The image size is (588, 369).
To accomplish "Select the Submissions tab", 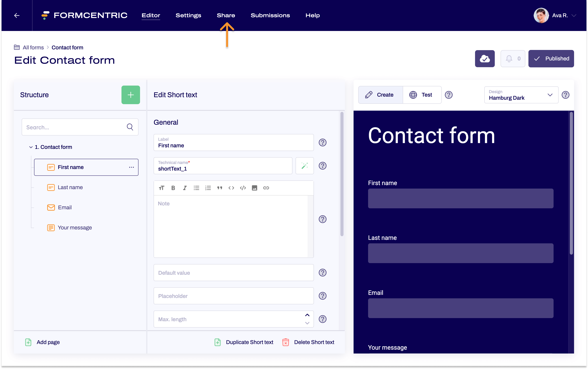I will [x=270, y=15].
